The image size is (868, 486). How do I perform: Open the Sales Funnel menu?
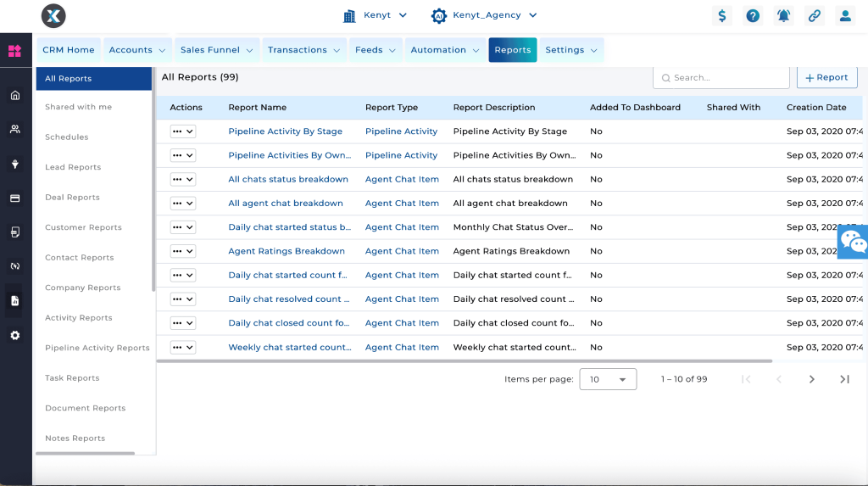[217, 50]
